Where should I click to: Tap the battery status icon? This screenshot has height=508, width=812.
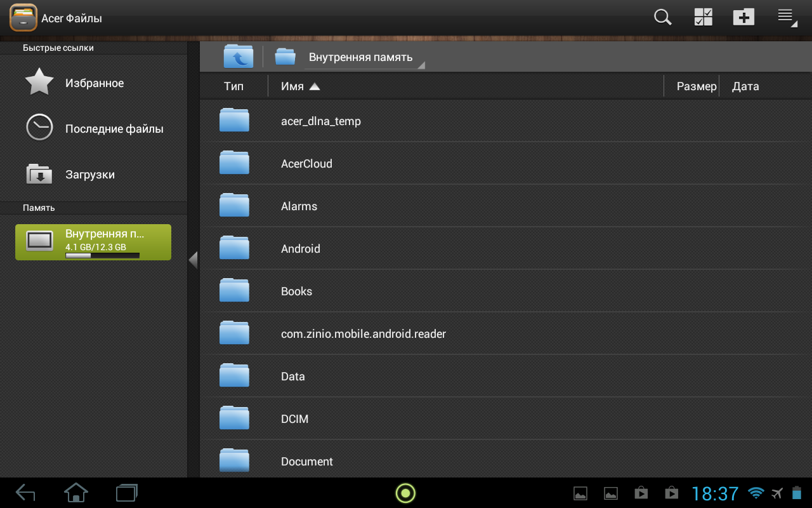(797, 493)
